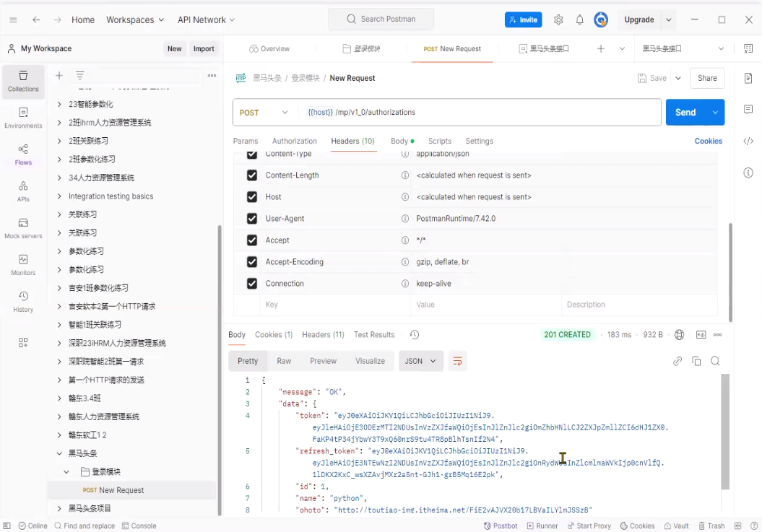
Task: Click the Invite button
Action: (524, 20)
